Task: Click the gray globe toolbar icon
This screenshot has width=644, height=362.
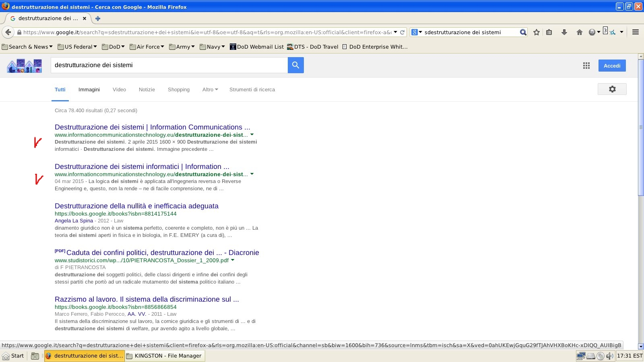Action: 592,32
